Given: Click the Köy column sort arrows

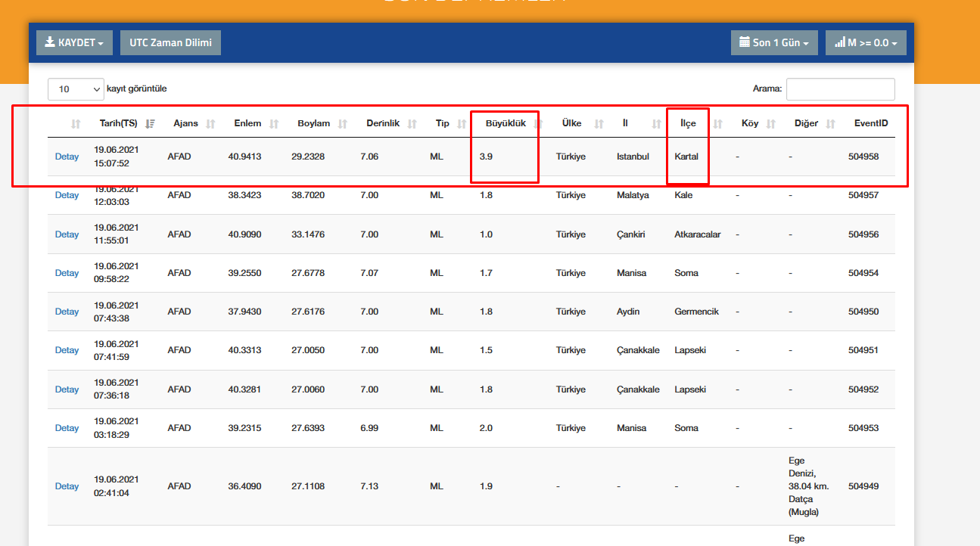Looking at the screenshot, I should (x=771, y=124).
